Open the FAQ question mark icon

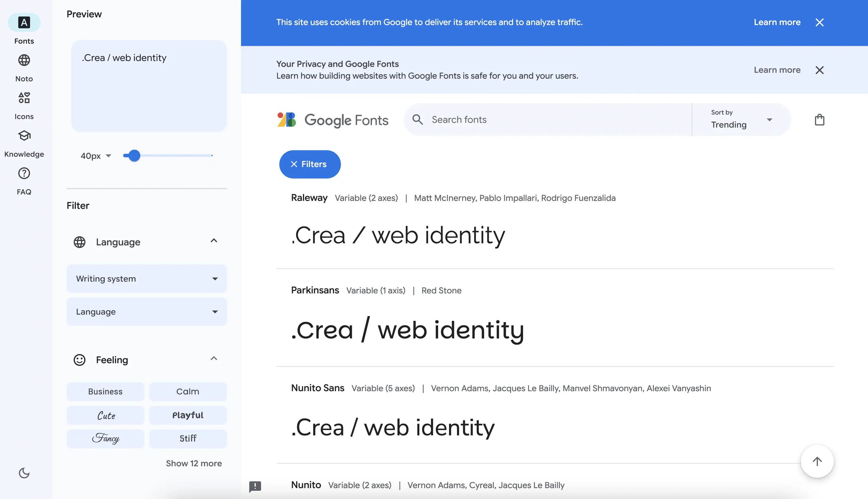[x=24, y=174]
